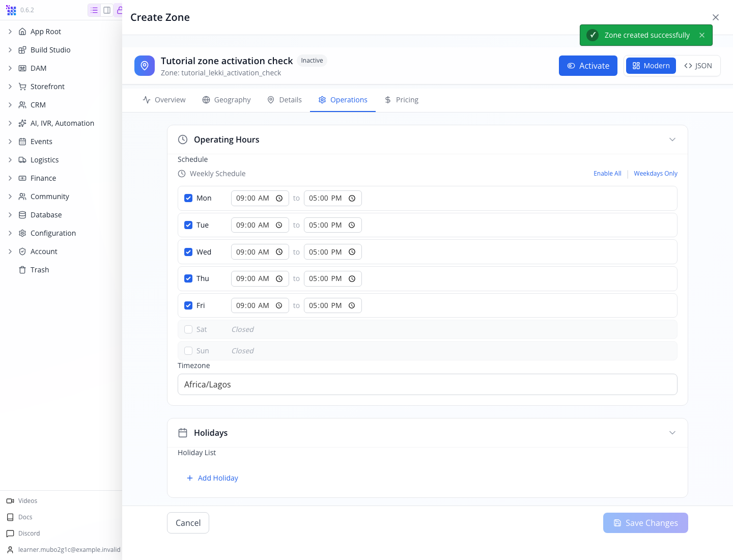The width and height of the screenshot is (733, 560).
Task: Open the Pricing tab
Action: click(x=401, y=100)
